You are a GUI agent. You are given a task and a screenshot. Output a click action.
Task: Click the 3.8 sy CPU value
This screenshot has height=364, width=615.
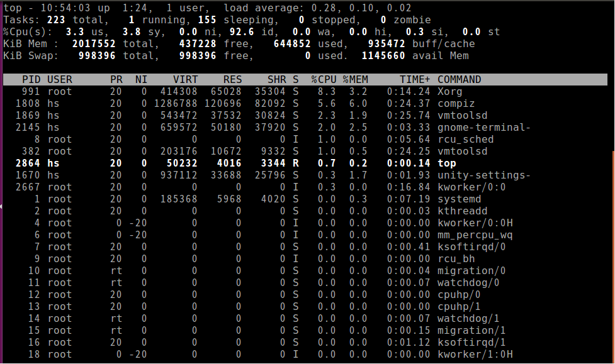point(132,31)
